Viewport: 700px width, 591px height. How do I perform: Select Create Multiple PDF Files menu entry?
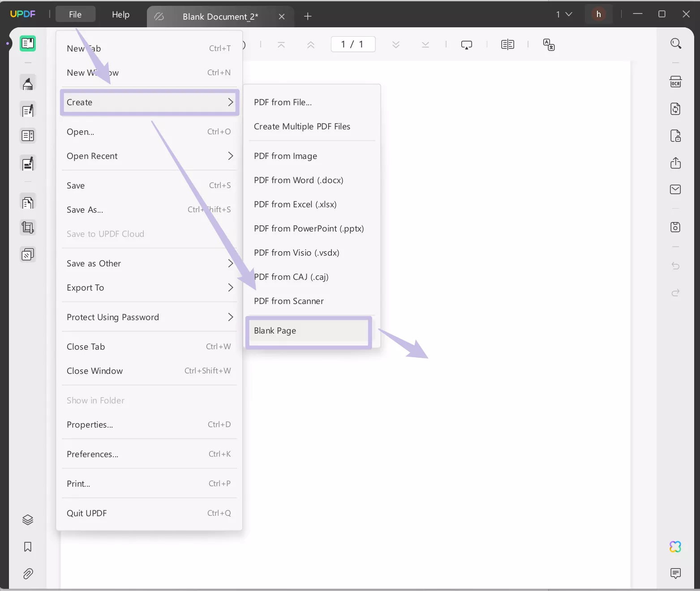click(x=302, y=126)
